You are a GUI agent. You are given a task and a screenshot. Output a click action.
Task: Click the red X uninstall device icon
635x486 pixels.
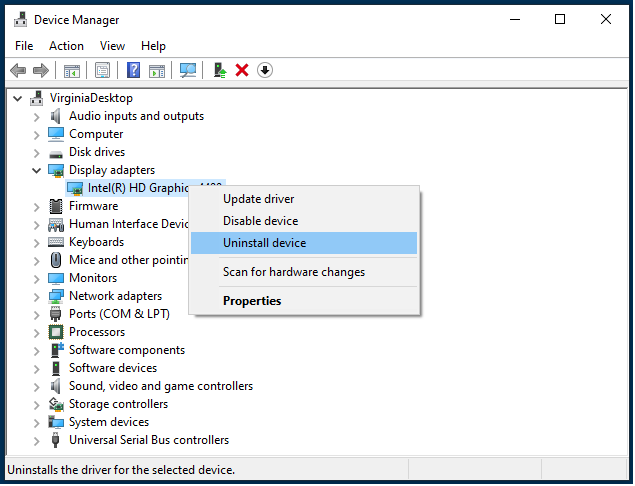[242, 70]
